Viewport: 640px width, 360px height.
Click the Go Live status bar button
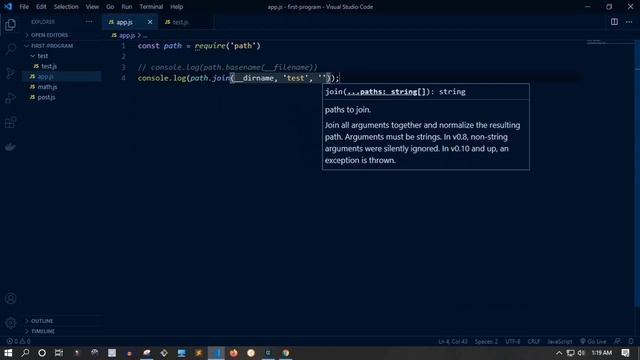593,341
